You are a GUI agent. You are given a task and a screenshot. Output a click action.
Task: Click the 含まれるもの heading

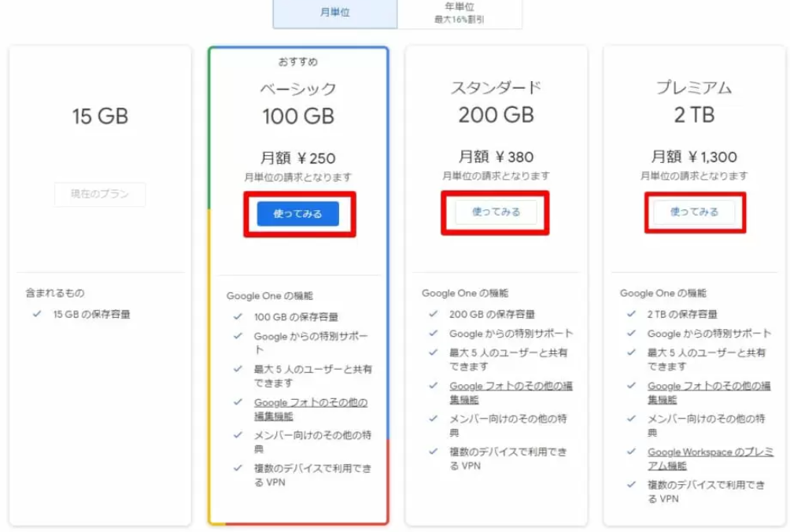pos(55,293)
